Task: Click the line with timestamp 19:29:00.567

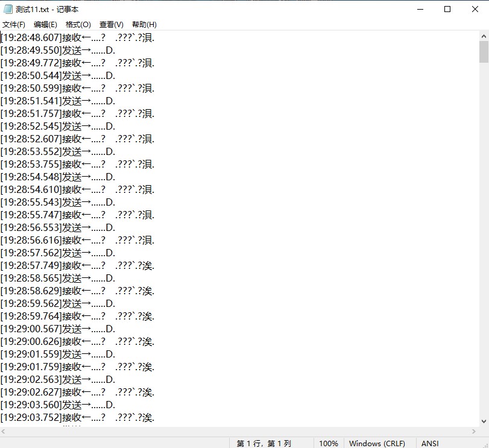Action: coord(58,329)
